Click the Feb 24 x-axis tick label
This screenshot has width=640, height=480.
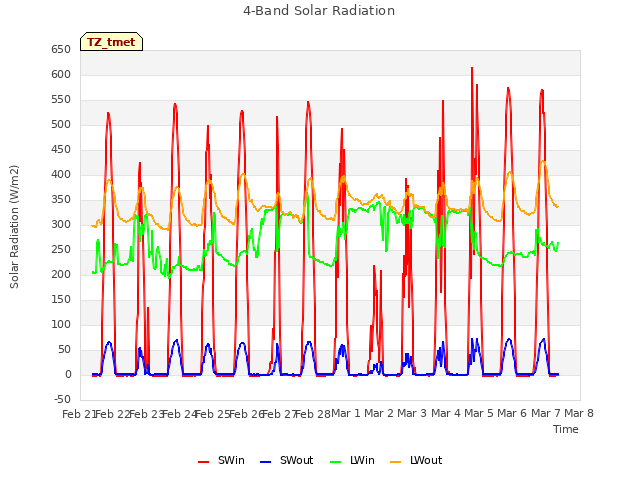click(179, 414)
